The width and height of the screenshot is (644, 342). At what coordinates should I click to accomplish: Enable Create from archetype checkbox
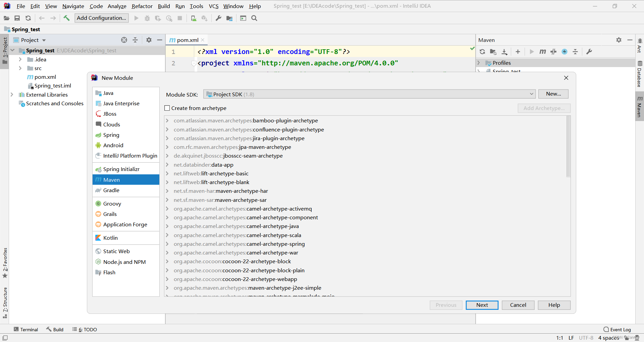(x=167, y=108)
